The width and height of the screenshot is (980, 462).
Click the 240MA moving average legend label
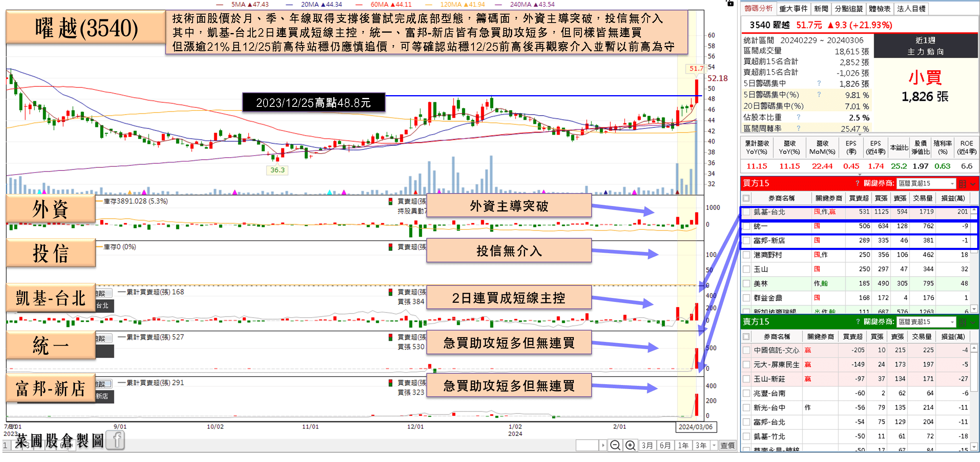pyautogui.click(x=532, y=4)
